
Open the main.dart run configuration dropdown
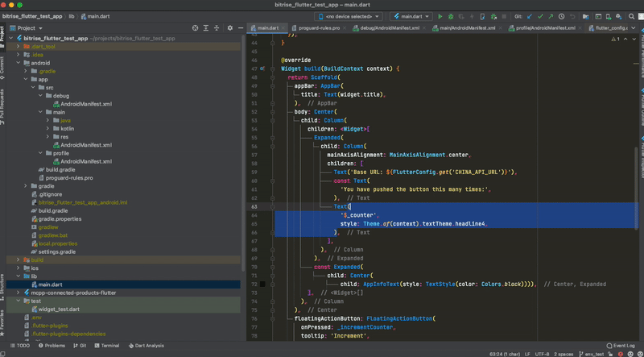[411, 16]
